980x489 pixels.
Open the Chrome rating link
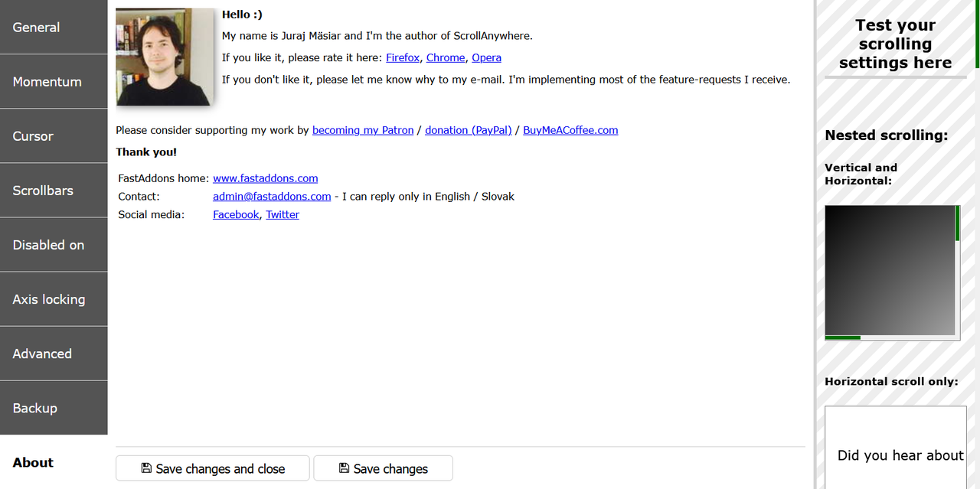coord(446,57)
